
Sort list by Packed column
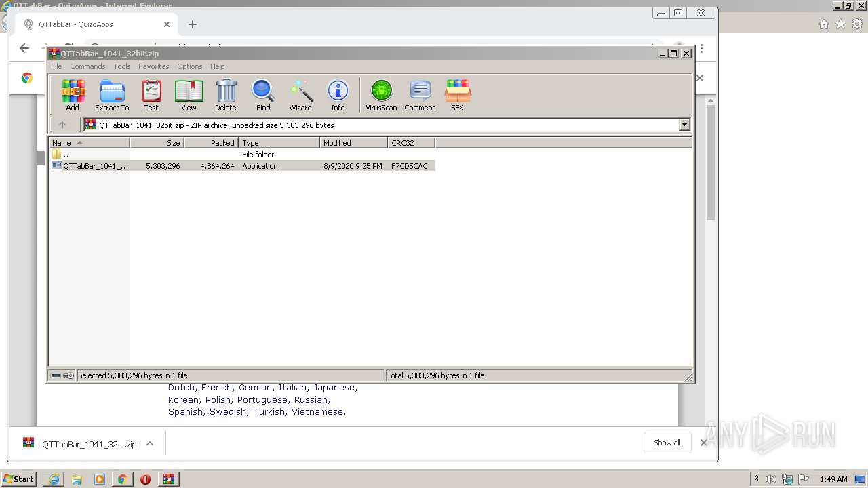pos(212,143)
